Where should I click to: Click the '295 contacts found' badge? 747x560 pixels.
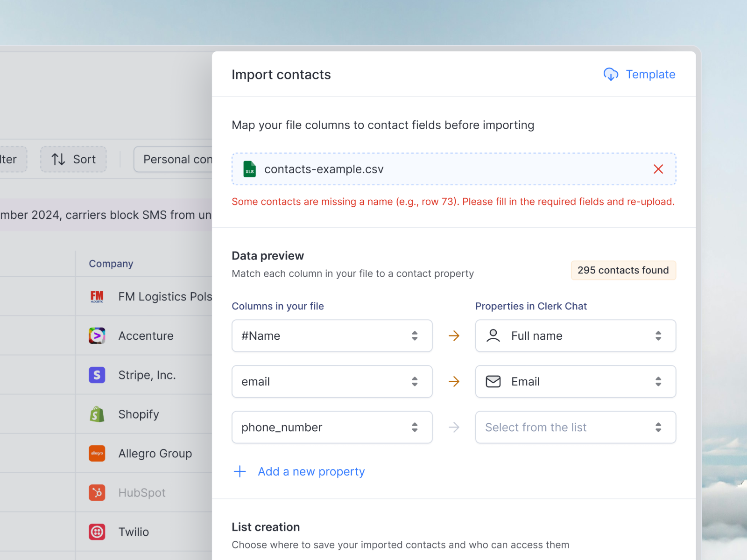click(623, 270)
